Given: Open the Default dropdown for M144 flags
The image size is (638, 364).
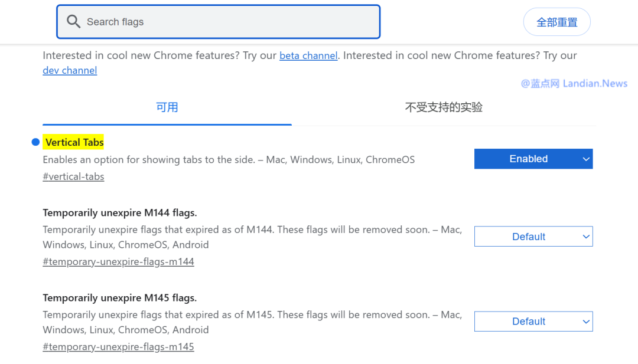Looking at the screenshot, I should [x=533, y=236].
